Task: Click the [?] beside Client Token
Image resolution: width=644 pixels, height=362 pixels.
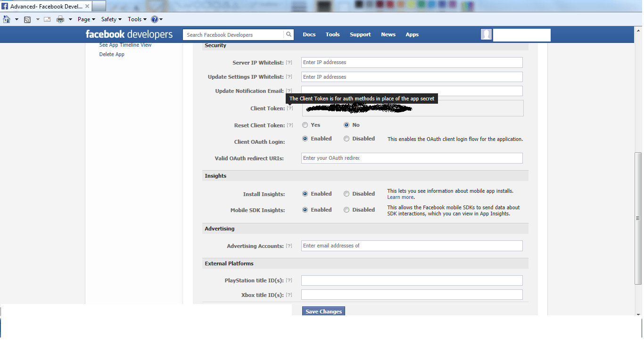Action: [x=290, y=108]
